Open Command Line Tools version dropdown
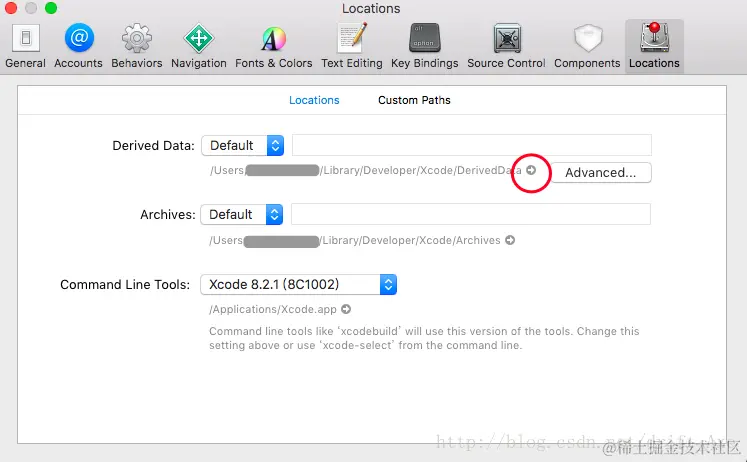 pyautogui.click(x=299, y=284)
